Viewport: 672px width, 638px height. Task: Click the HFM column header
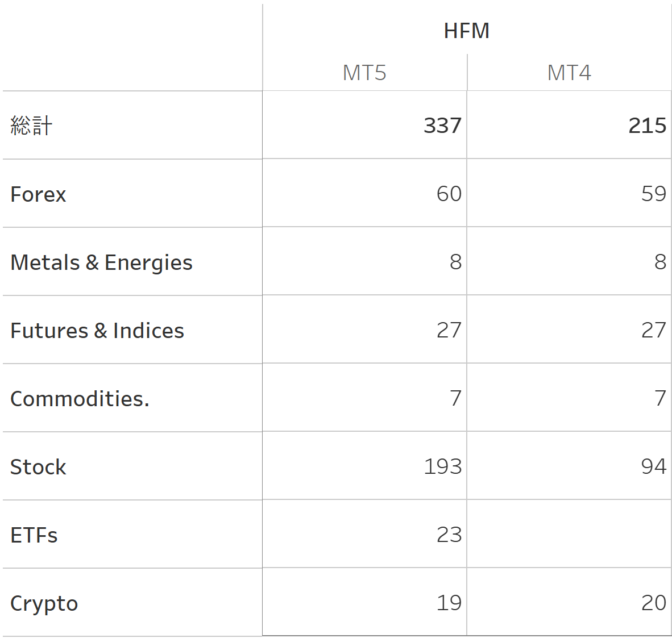467,31
